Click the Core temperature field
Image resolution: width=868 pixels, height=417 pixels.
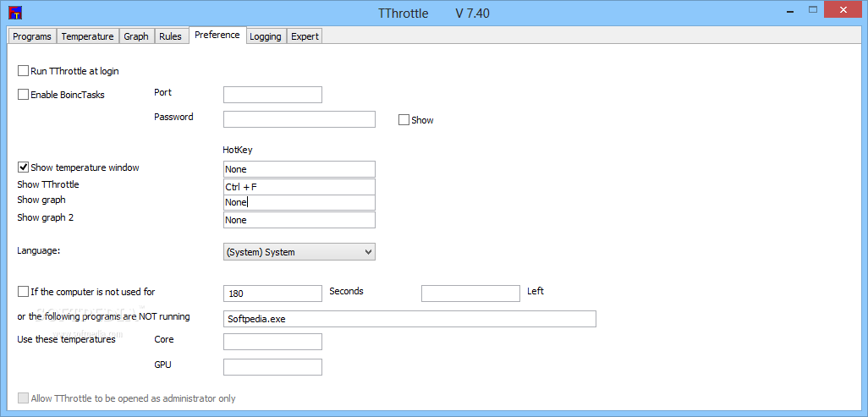(272, 342)
